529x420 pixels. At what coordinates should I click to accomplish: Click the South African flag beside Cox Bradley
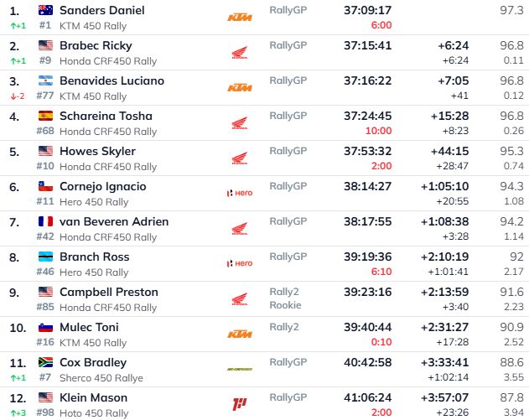pos(45,362)
